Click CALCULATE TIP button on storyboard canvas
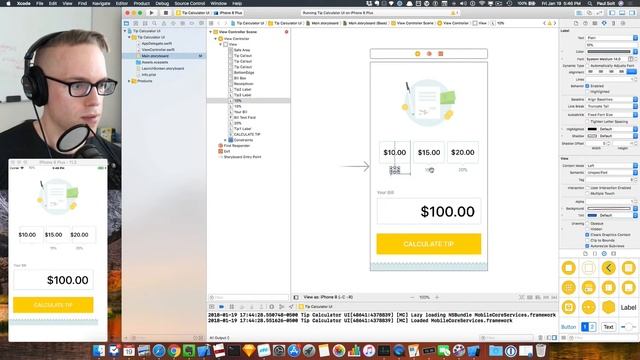The height and width of the screenshot is (360, 640). (429, 244)
